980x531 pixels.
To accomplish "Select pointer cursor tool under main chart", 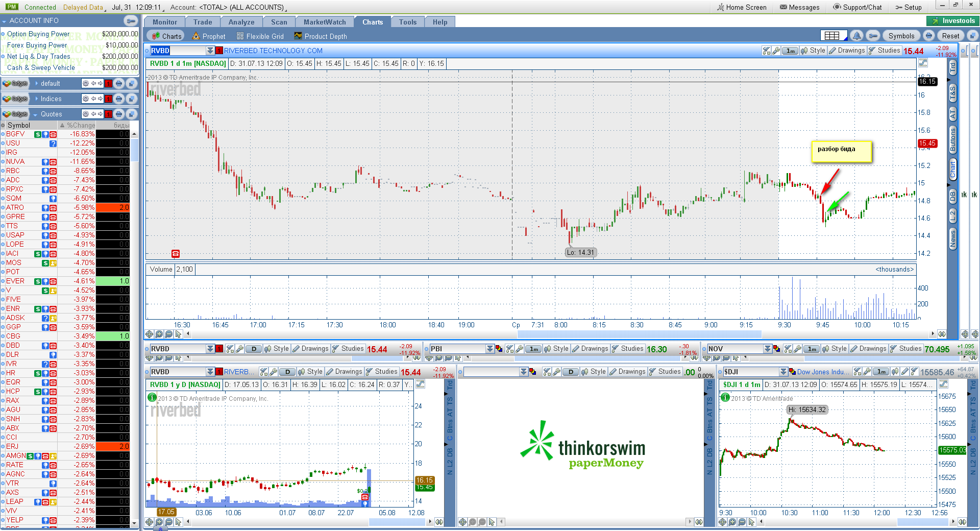I will pyautogui.click(x=178, y=334).
